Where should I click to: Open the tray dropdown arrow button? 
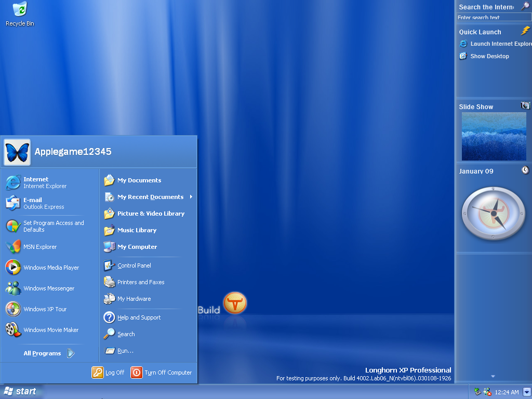pos(527,392)
